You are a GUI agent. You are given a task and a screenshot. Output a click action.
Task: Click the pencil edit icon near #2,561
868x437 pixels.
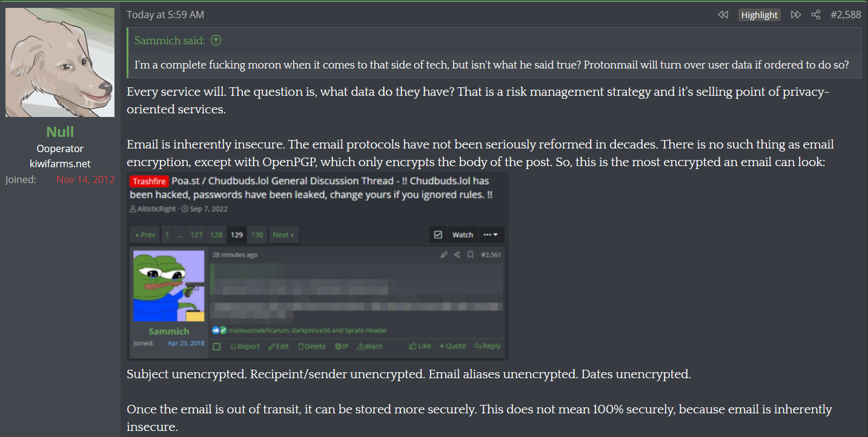point(445,255)
